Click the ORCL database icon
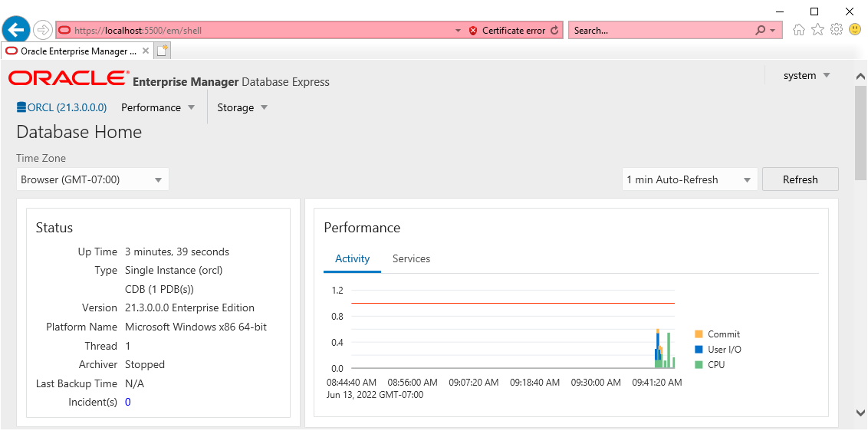Image resolution: width=868 pixels, height=434 pixels. pos(21,107)
